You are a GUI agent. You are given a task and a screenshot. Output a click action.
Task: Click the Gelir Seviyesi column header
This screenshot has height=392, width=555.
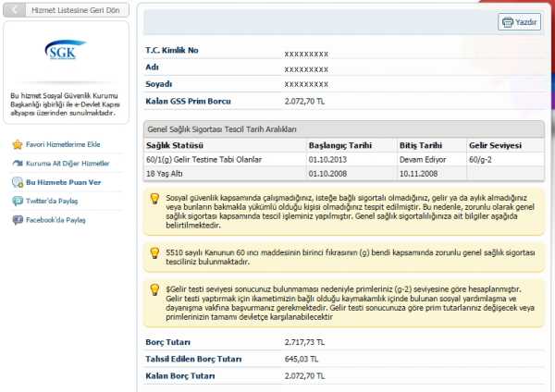pos(495,146)
